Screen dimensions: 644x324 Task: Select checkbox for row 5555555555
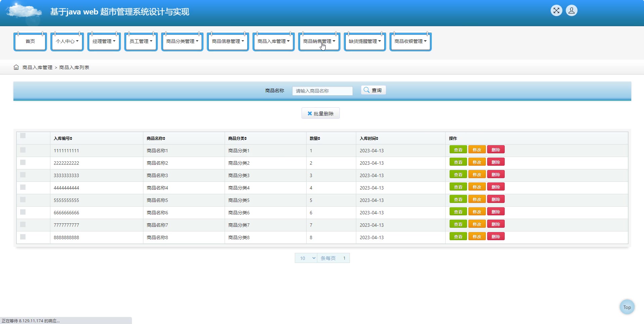point(23,200)
